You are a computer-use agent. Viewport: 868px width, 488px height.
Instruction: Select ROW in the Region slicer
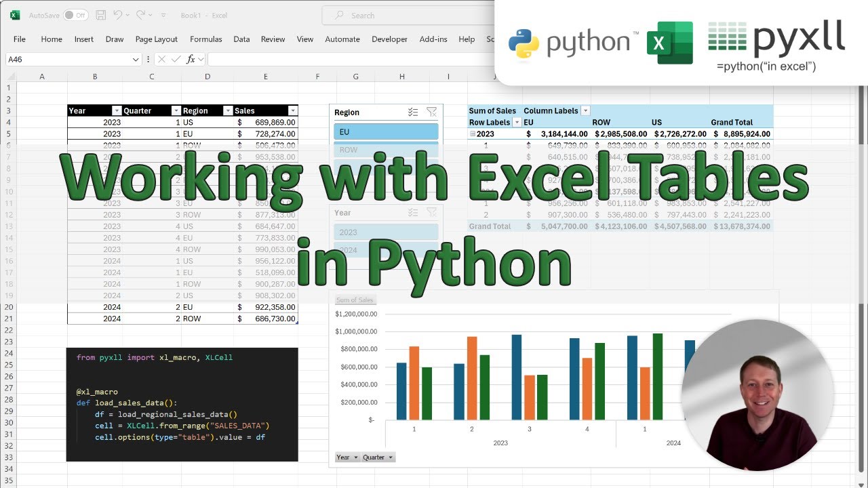point(386,150)
